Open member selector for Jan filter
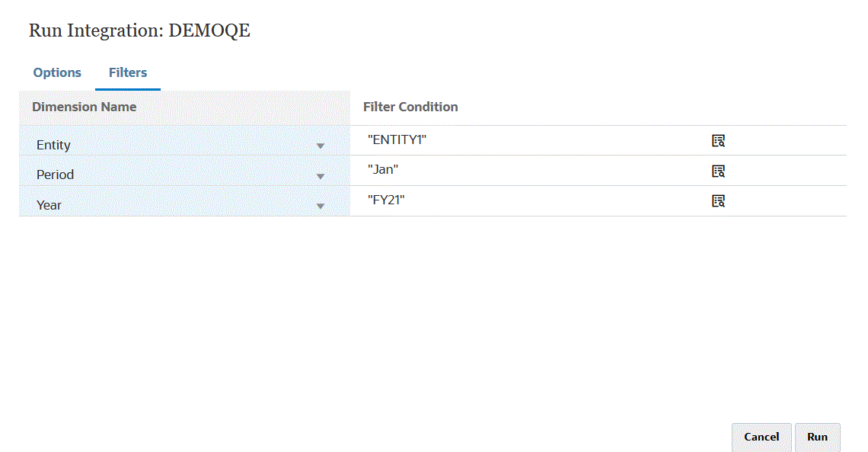The height and width of the screenshot is (452, 868). pos(718,171)
